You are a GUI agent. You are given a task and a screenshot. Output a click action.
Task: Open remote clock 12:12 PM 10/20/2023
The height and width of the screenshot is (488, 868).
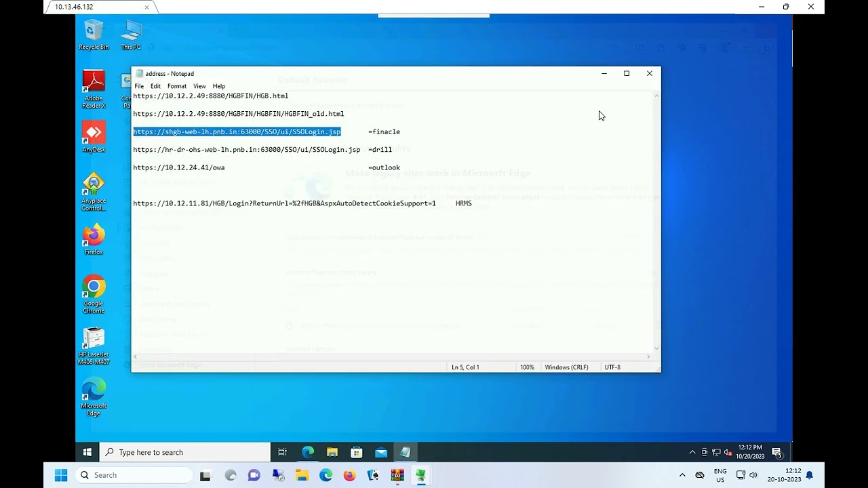[750, 452]
